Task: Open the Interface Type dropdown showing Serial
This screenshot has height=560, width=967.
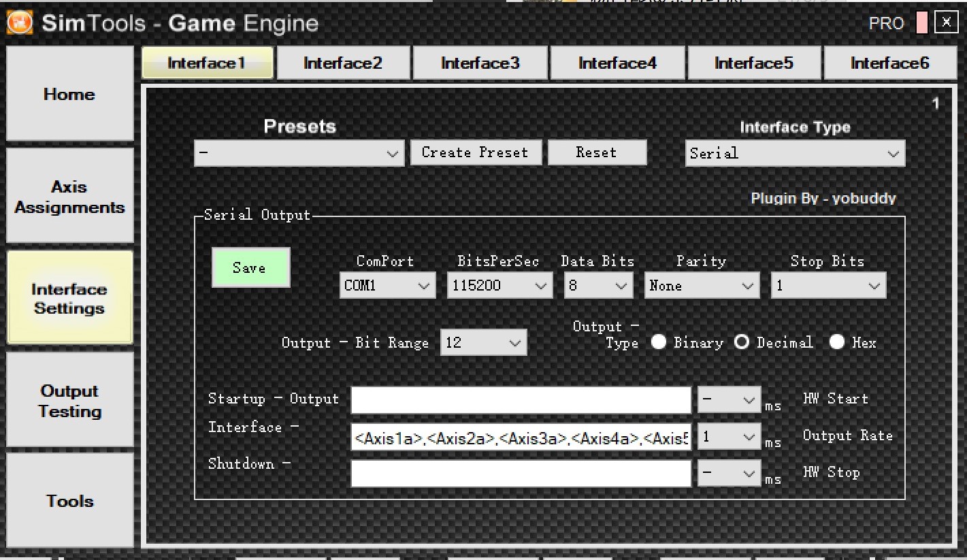Action: 795,154
